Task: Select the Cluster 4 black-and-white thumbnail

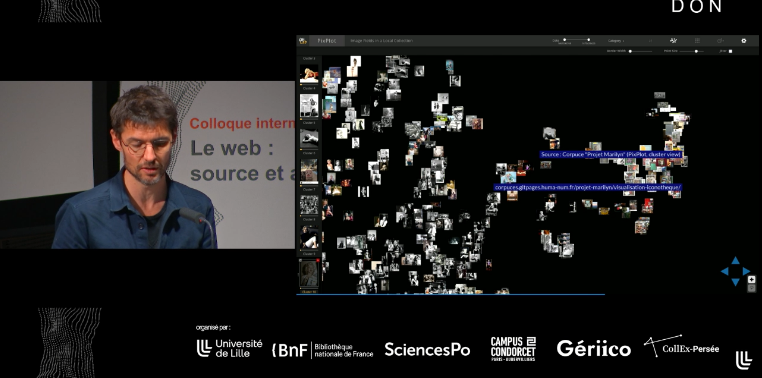Action: (309, 106)
